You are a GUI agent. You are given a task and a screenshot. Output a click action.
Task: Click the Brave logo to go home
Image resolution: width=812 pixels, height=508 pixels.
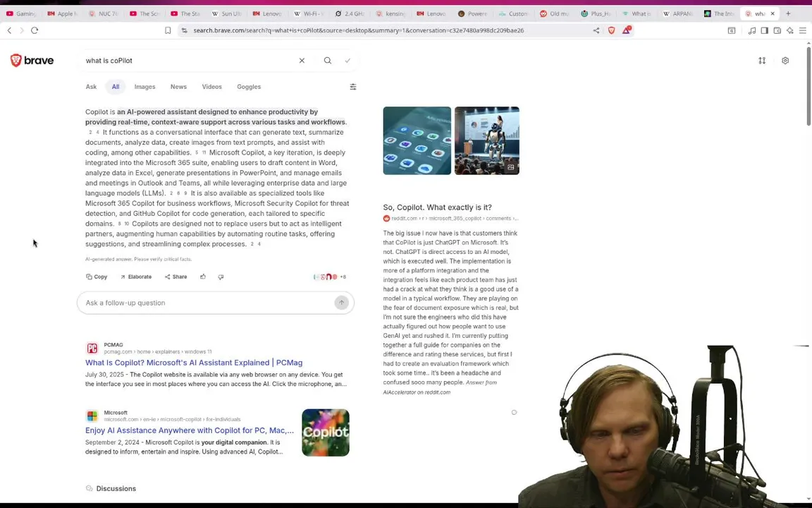[x=32, y=61]
